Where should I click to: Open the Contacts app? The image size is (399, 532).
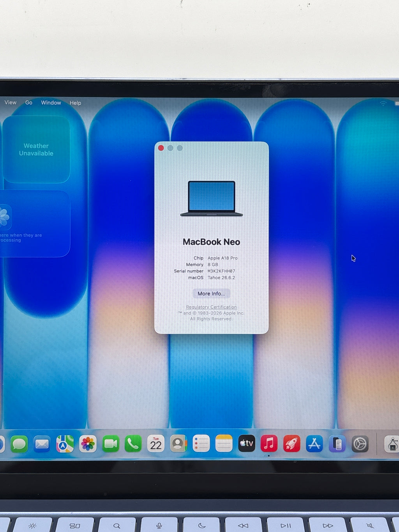point(178,444)
